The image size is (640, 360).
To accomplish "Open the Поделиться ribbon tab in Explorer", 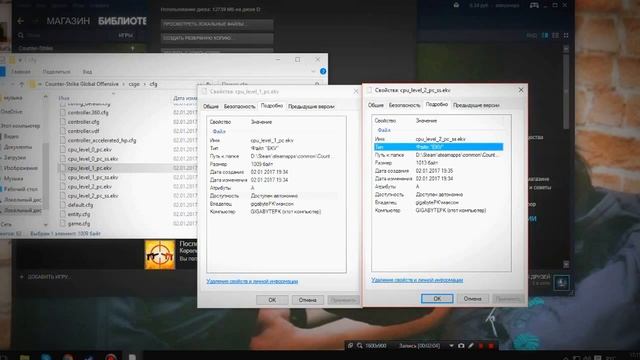I will click(56, 72).
